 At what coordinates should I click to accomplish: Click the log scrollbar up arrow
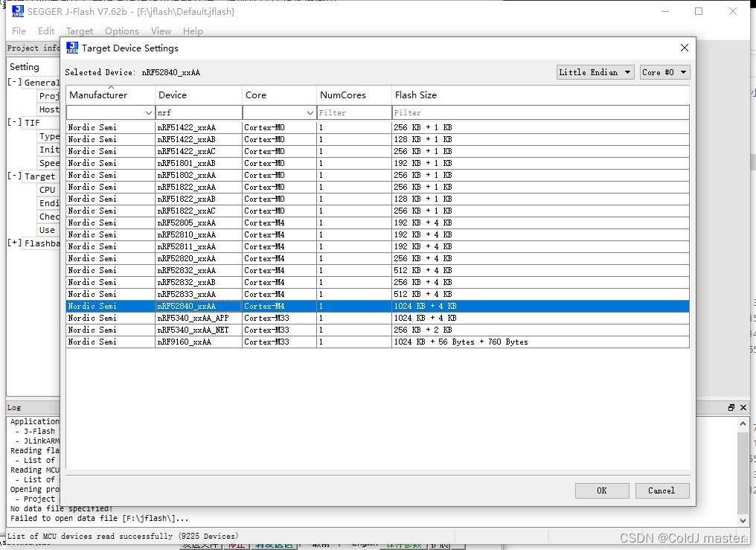point(743,424)
